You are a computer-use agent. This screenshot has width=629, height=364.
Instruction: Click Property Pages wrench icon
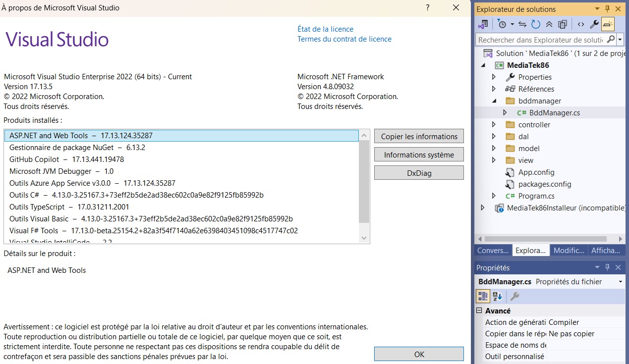515,296
